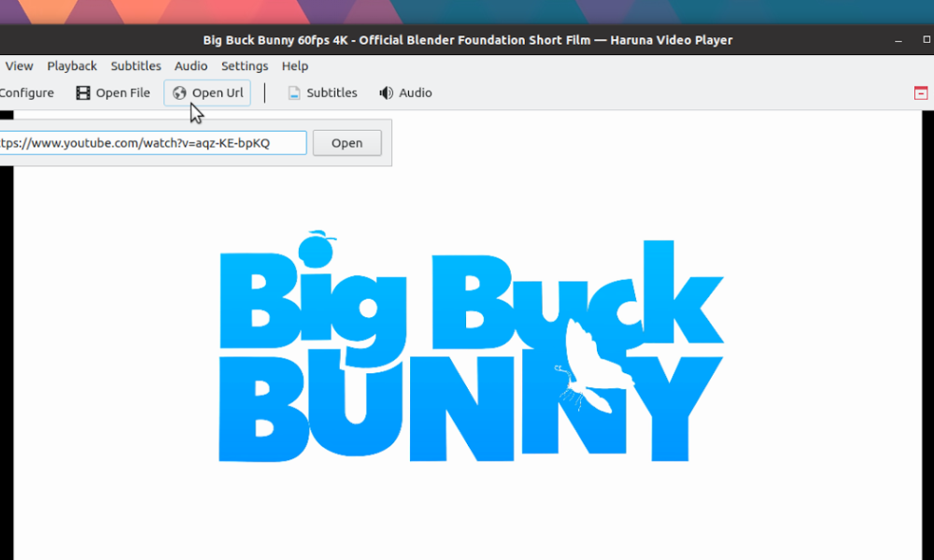Click the Open Url globe icon
This screenshot has width=934, height=560.
tap(179, 92)
